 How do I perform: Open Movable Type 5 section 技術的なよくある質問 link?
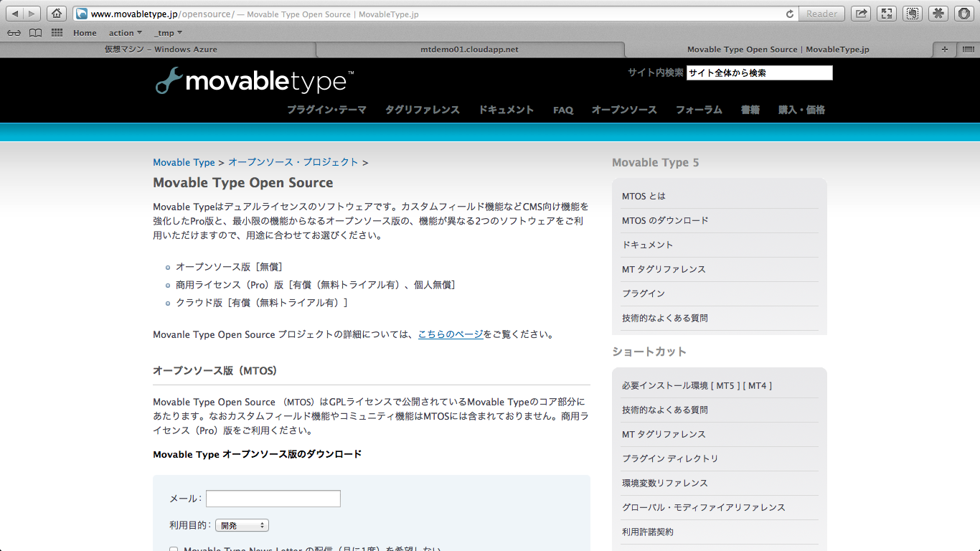click(x=665, y=318)
